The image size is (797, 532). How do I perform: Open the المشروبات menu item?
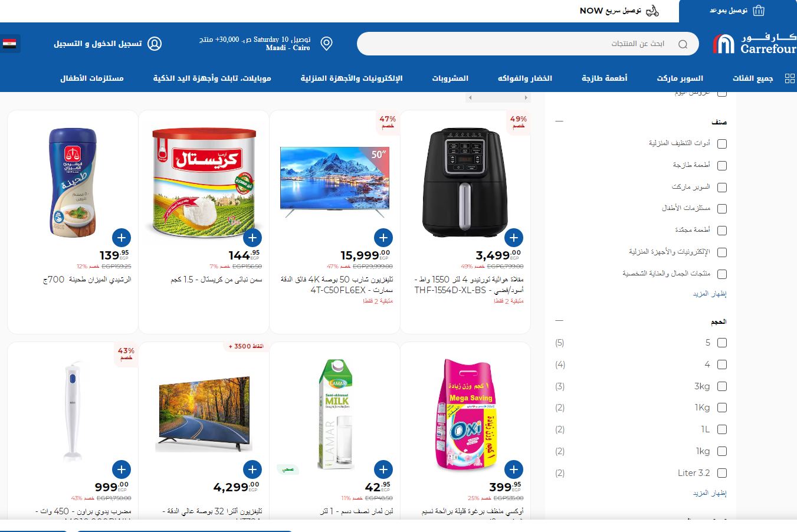pyautogui.click(x=450, y=78)
